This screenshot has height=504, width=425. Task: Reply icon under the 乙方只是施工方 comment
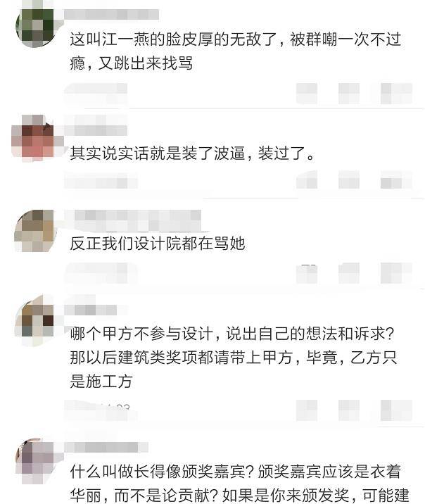coord(349,410)
